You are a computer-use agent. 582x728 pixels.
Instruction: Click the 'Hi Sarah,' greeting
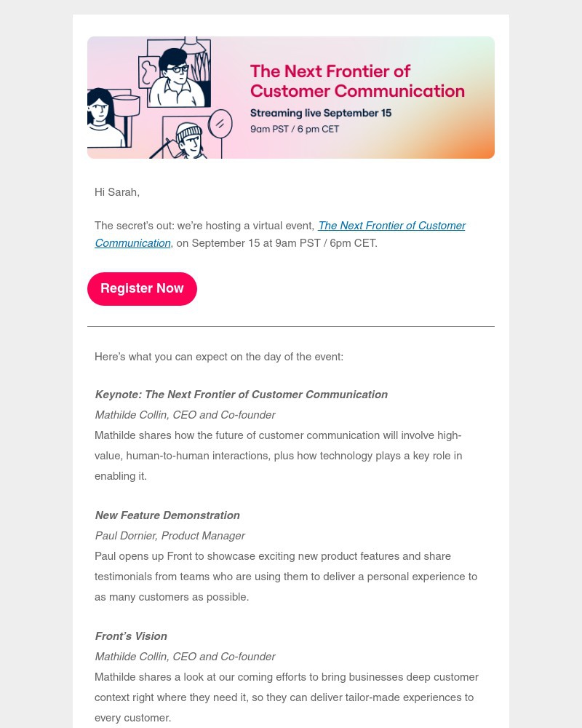[117, 192]
